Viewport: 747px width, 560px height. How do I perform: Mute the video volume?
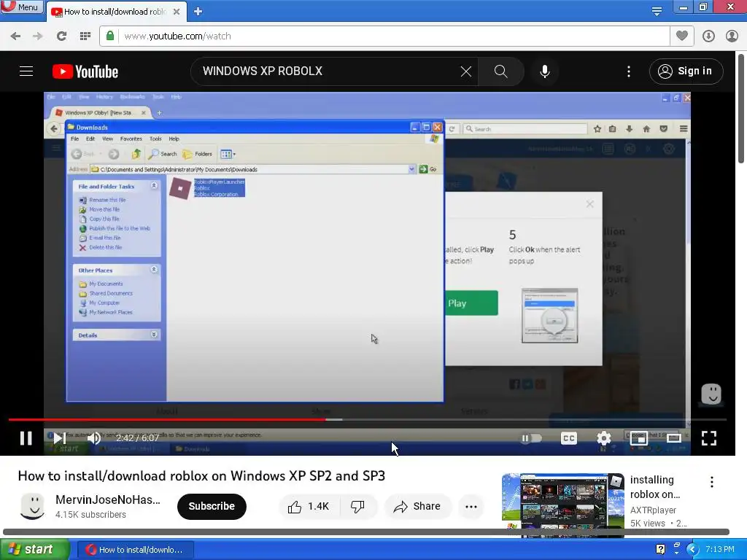pos(94,438)
